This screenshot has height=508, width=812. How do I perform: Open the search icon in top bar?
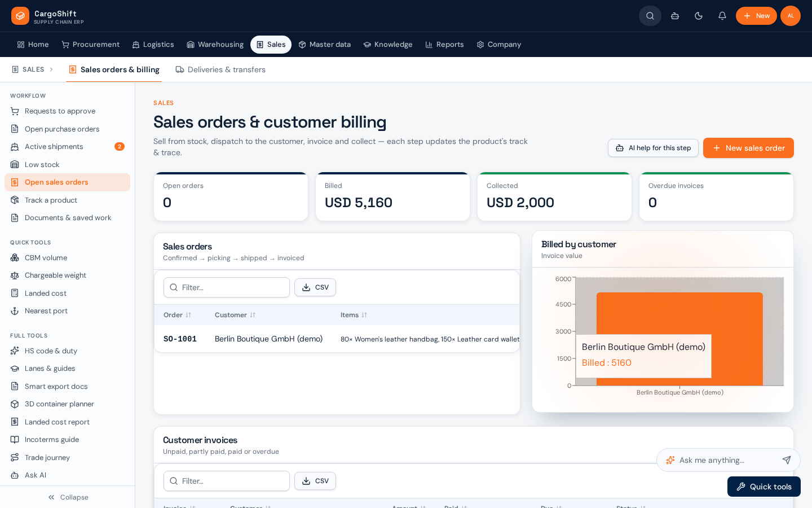pyautogui.click(x=650, y=16)
